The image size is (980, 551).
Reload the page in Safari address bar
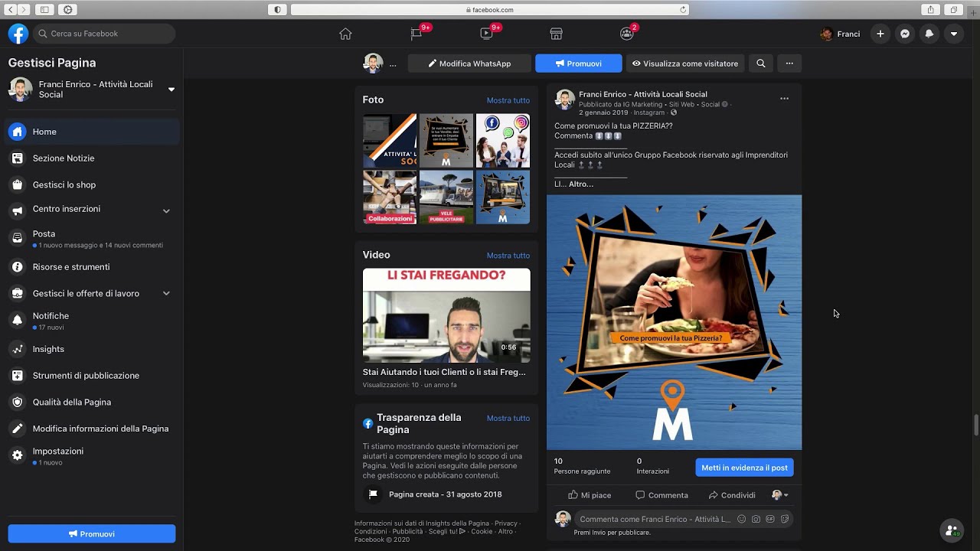[x=683, y=10]
